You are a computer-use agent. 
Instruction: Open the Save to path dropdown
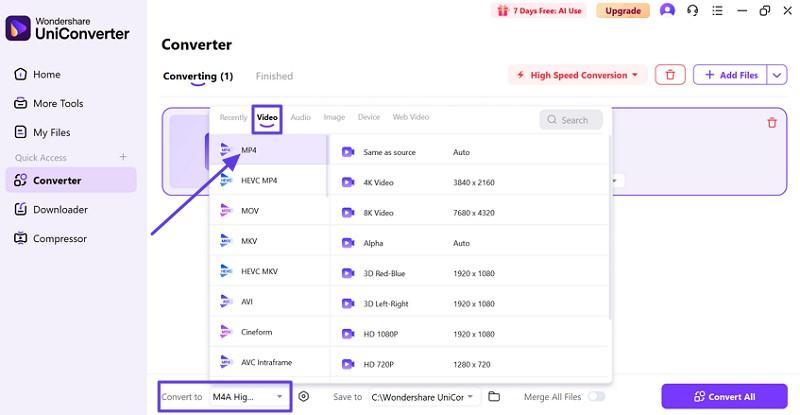click(x=424, y=397)
